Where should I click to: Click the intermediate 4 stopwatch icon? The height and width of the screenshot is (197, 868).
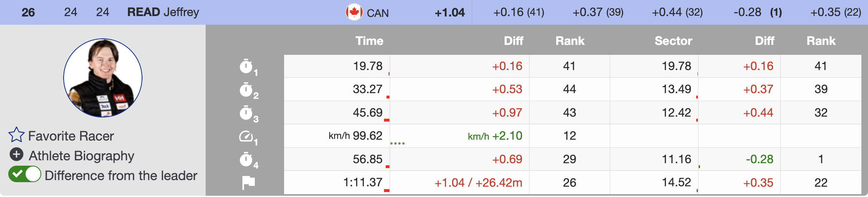pyautogui.click(x=247, y=159)
